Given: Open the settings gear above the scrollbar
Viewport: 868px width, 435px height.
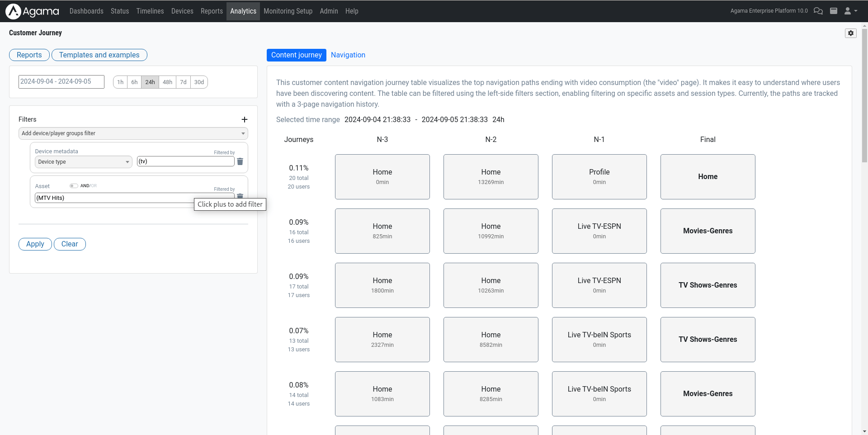Looking at the screenshot, I should pyautogui.click(x=851, y=33).
